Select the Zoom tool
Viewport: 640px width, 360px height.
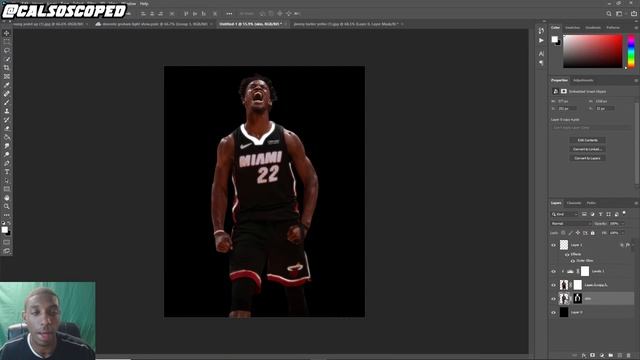click(x=7, y=207)
